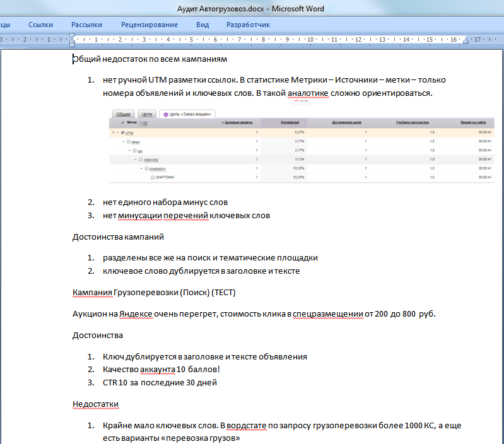This screenshot has height=444, width=504.
Task: Click the right indent marker on the ruler
Action: point(466,40)
